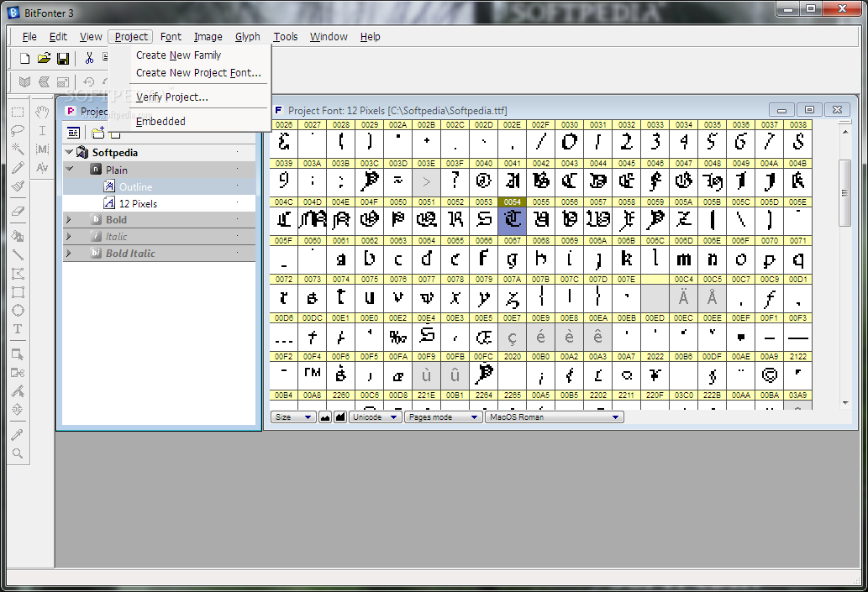Select the Paint Bucket fill tool

pos(18,236)
